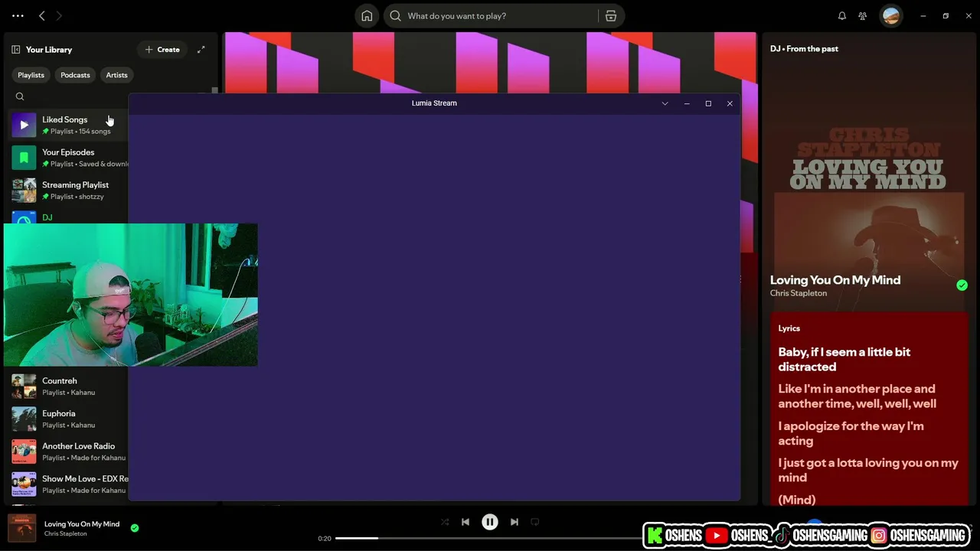
Task: Toggle the saved checkmark in the bottom bar
Action: coord(135,528)
